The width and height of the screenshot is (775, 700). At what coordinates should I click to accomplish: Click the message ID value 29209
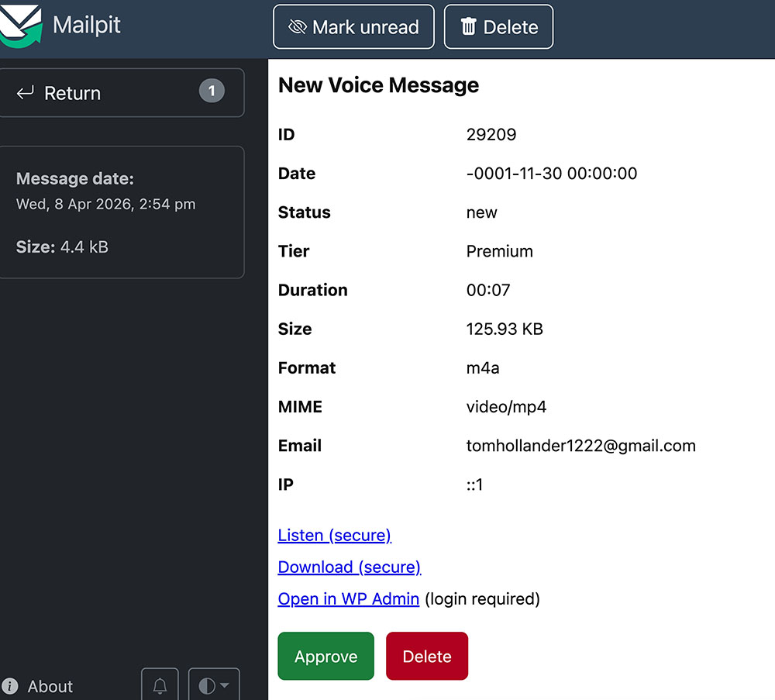491,135
